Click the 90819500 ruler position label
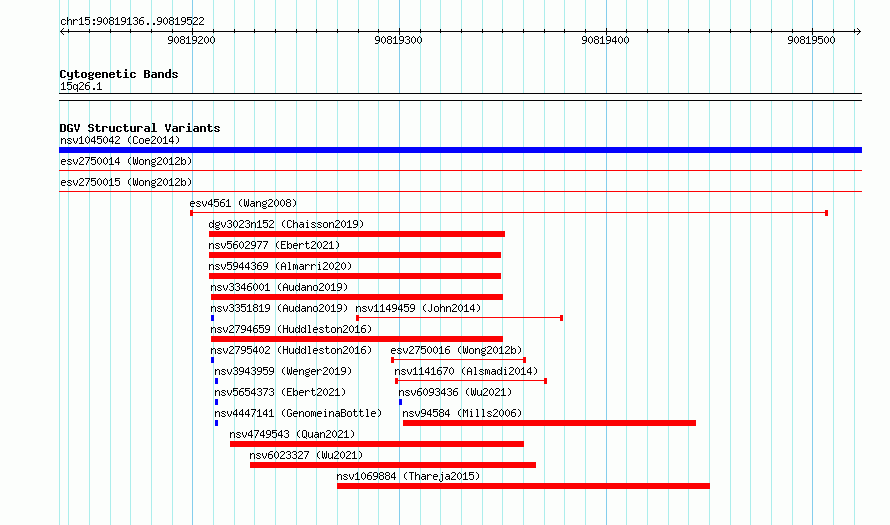Viewport: 890px width, 525px height. (812, 40)
